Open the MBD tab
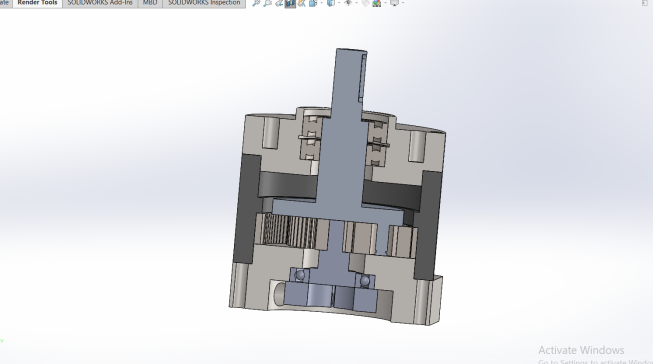 click(150, 3)
